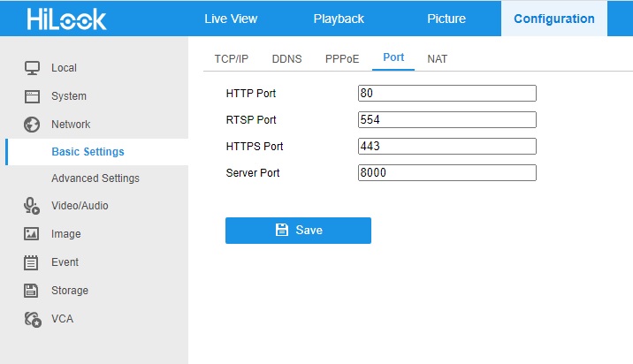Save the port settings
This screenshot has width=633, height=364.
point(298,230)
